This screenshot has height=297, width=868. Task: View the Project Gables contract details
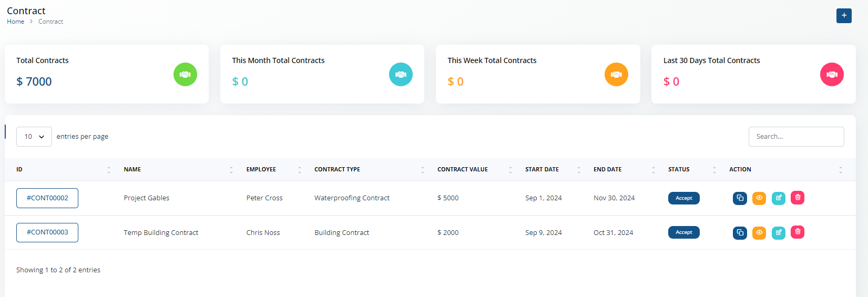[759, 198]
